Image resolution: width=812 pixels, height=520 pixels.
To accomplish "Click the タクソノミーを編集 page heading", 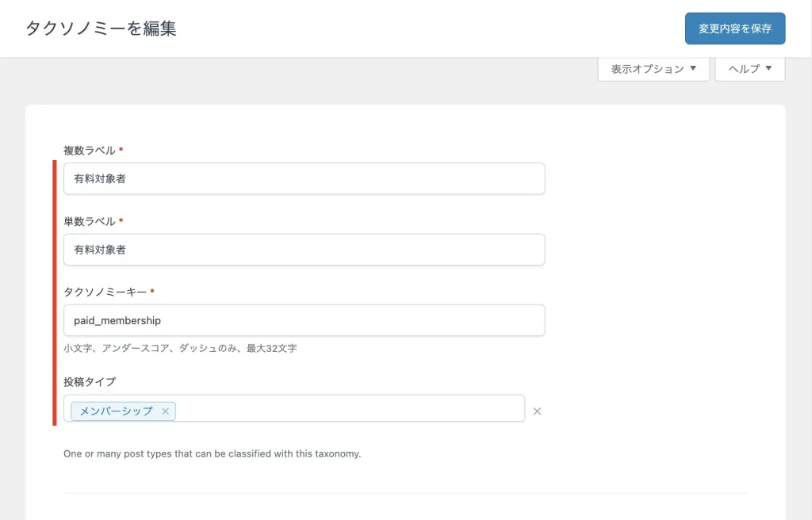I will click(101, 29).
